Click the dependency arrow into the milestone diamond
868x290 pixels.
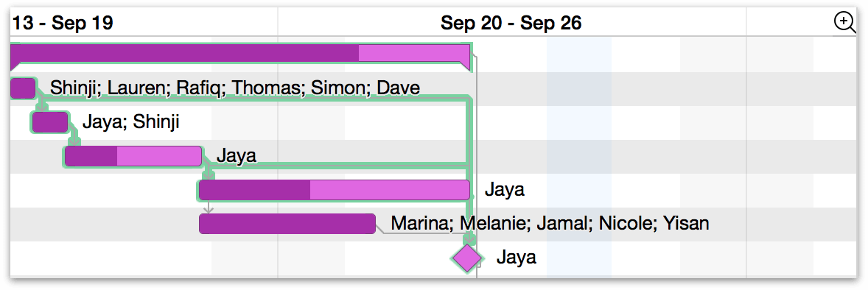[x=469, y=238]
